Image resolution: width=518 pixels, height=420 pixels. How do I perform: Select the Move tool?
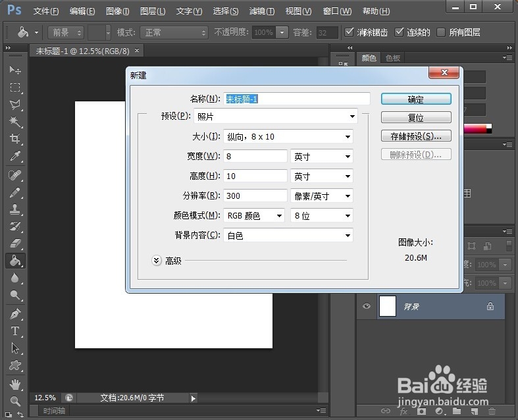(15, 70)
